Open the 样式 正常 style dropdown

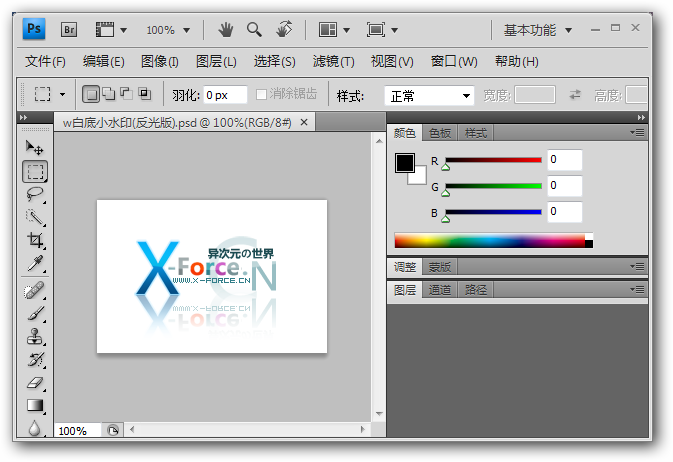click(429, 95)
